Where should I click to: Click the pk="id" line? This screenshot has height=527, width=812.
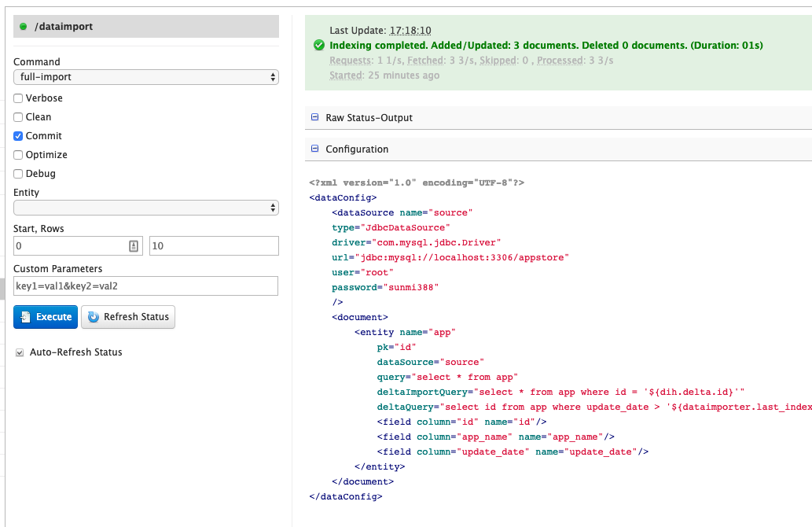[x=397, y=347]
